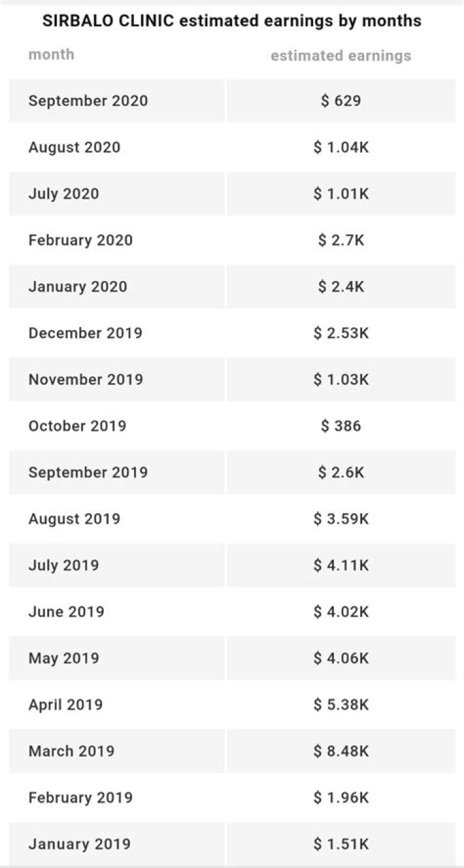Click the $ 4.06K earnings value

pos(341,658)
